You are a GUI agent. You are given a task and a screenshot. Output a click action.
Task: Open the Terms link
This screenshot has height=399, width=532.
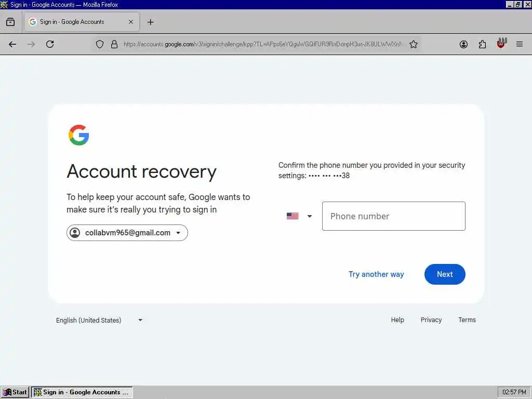467,320
